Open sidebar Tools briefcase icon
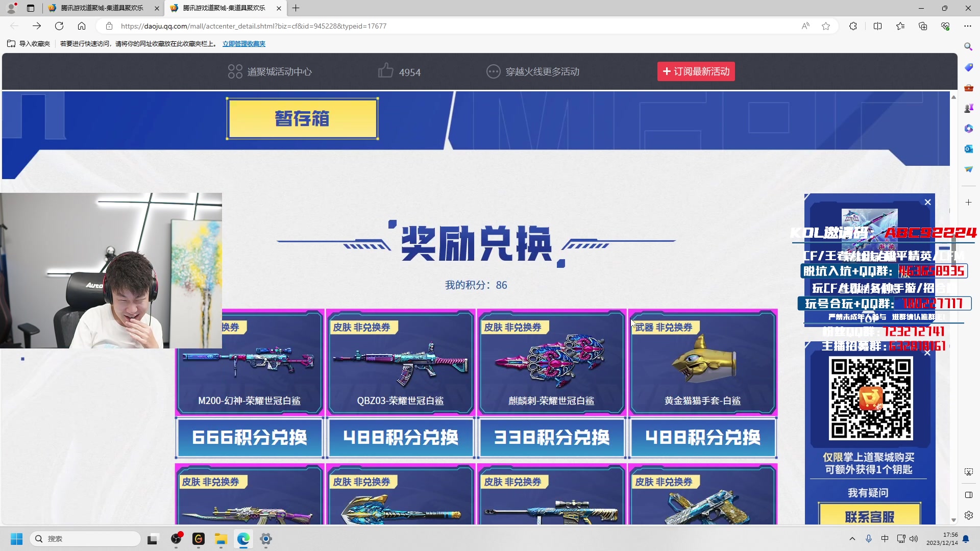The height and width of the screenshot is (551, 980). (x=968, y=88)
